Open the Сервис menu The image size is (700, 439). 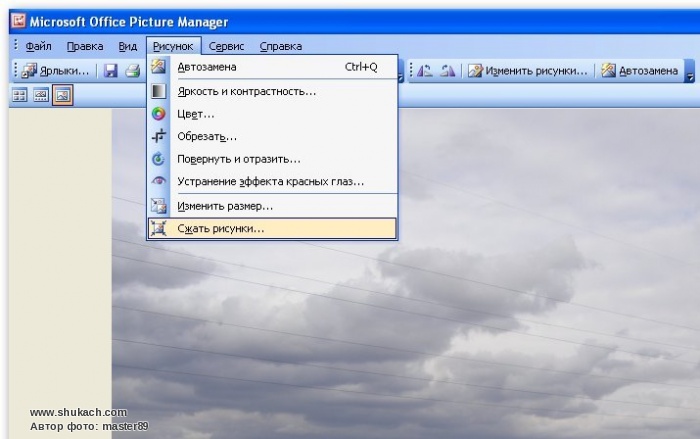[x=226, y=46]
